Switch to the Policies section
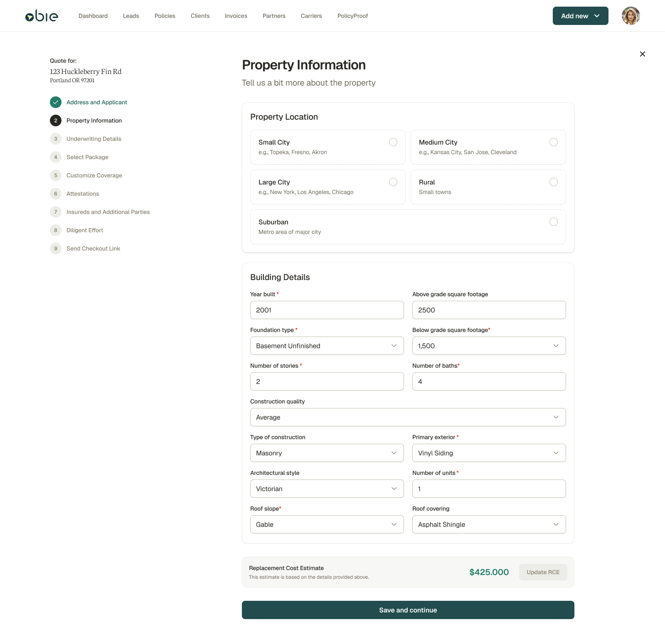Image resolution: width=665 pixels, height=644 pixels. [x=165, y=16]
